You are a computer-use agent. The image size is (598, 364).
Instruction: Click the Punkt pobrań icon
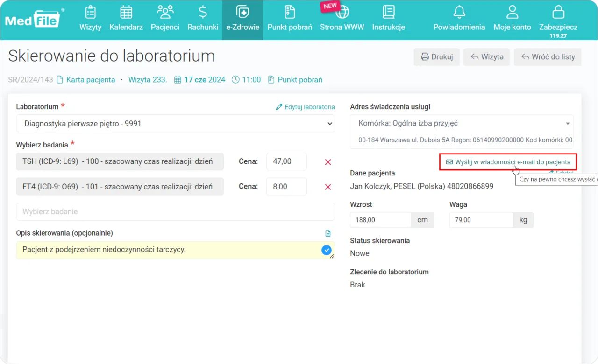click(x=289, y=19)
